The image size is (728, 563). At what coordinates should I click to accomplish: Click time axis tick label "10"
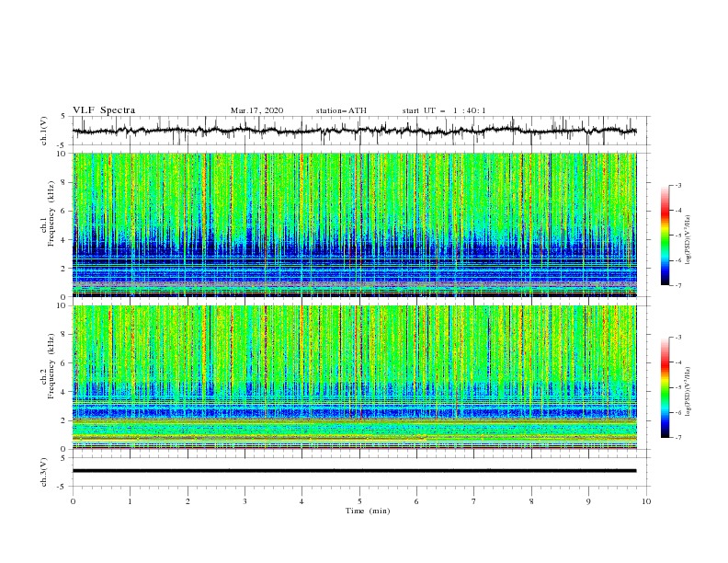[646, 501]
